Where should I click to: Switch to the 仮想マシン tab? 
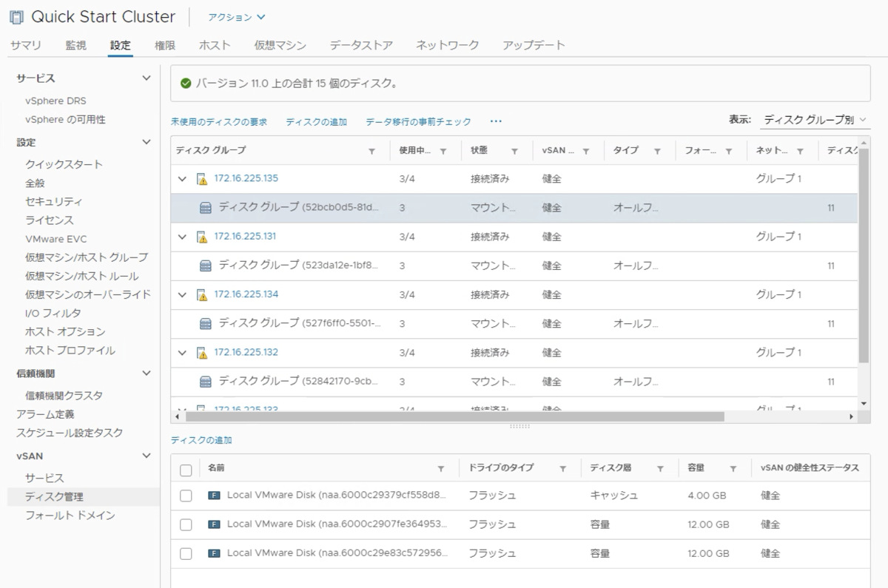(280, 45)
